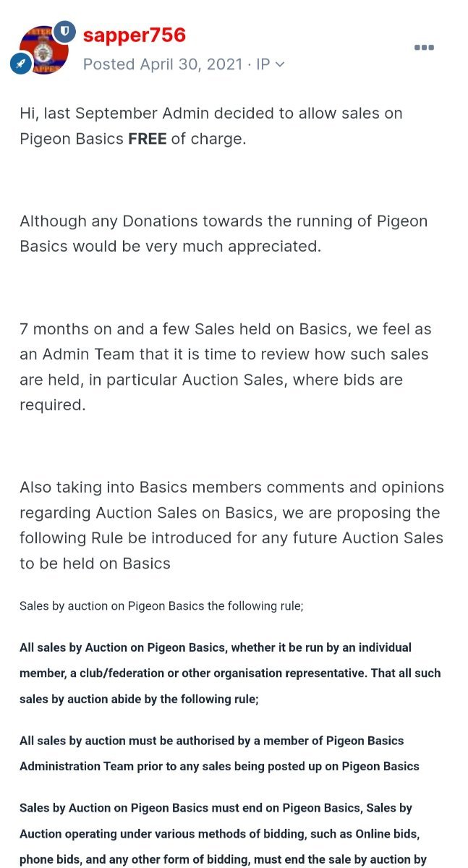Click the 'Also taking into Basics members' paragraph

point(231,525)
